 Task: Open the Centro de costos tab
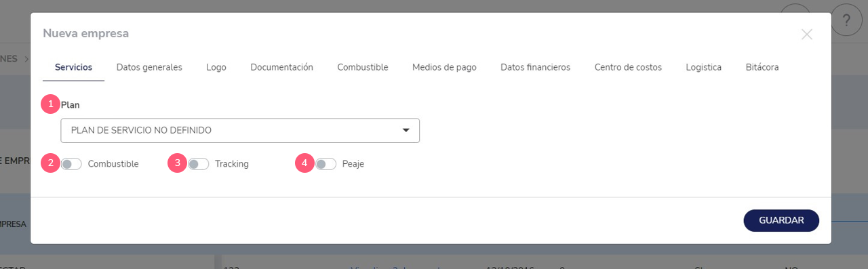[628, 67]
